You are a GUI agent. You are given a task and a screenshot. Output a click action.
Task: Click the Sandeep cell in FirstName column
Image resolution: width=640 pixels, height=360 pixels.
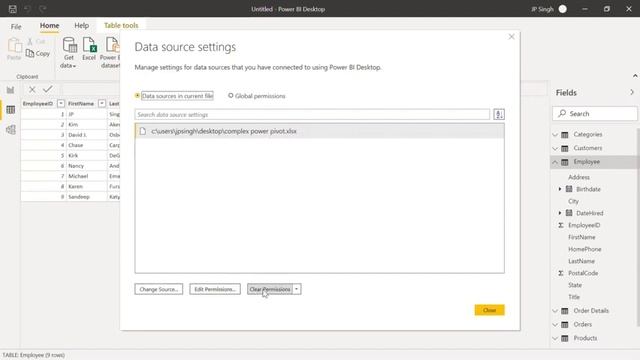point(87,197)
